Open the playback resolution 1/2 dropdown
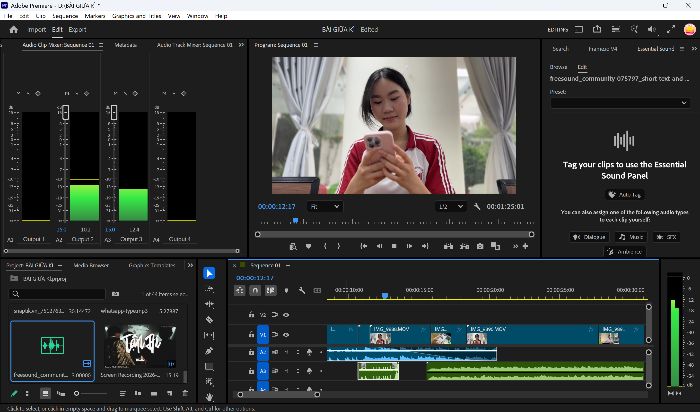The image size is (700, 412). [x=451, y=207]
